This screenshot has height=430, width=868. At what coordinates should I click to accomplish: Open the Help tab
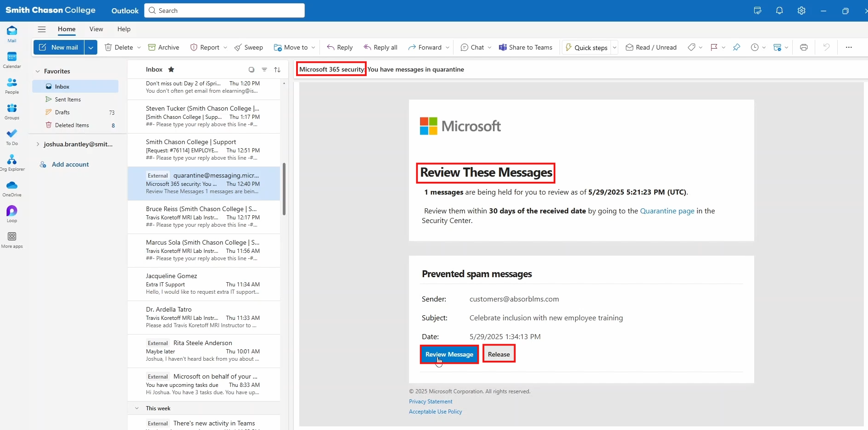tap(124, 29)
